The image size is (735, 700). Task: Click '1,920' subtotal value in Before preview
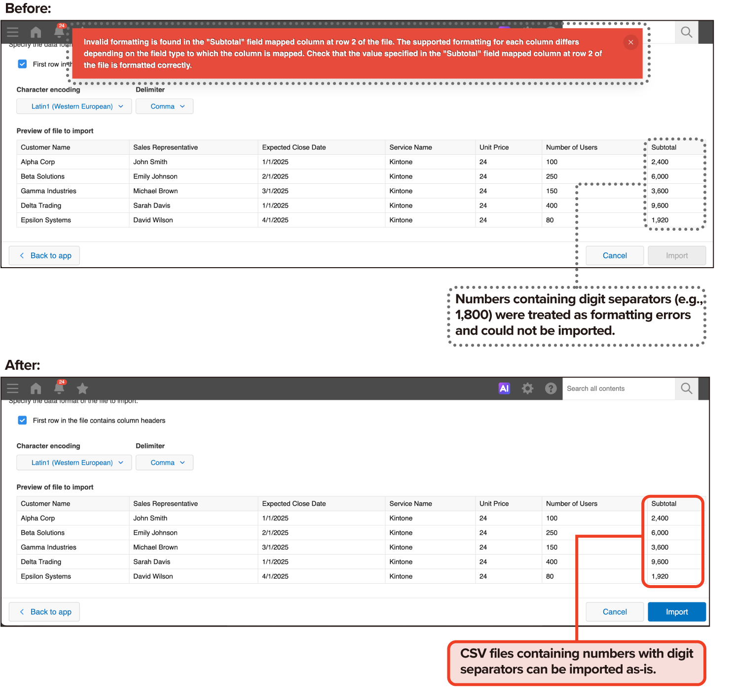click(660, 220)
